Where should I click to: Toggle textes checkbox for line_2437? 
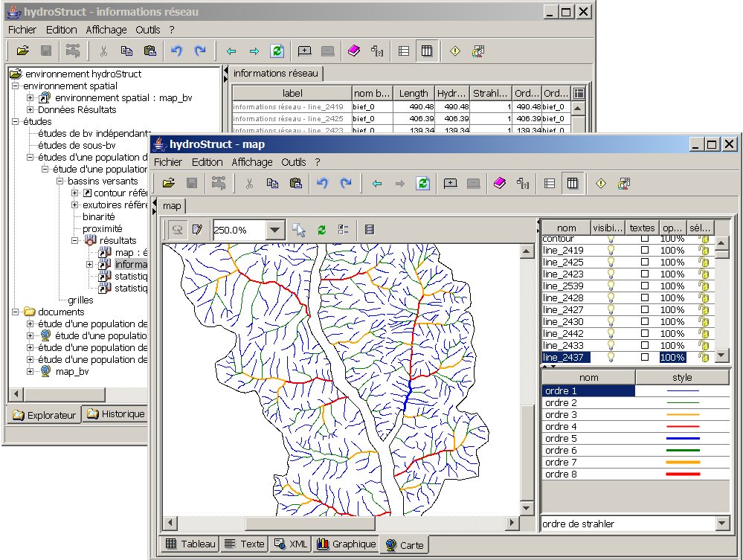pos(644,357)
